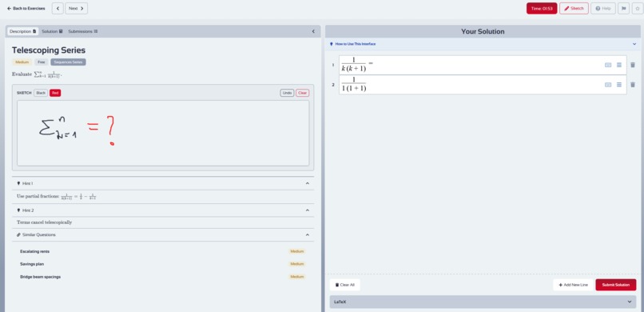Collapse Hint 2 section

pos(307,210)
